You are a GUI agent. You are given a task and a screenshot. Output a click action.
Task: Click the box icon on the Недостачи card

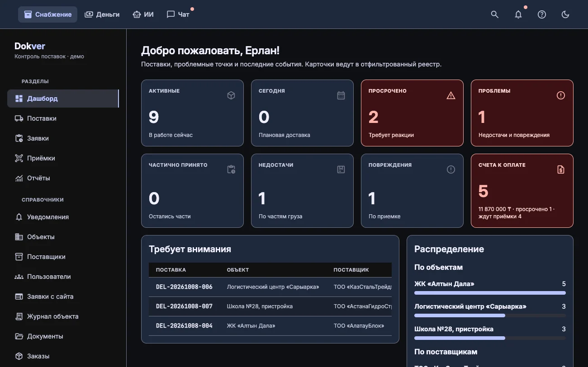(x=341, y=169)
